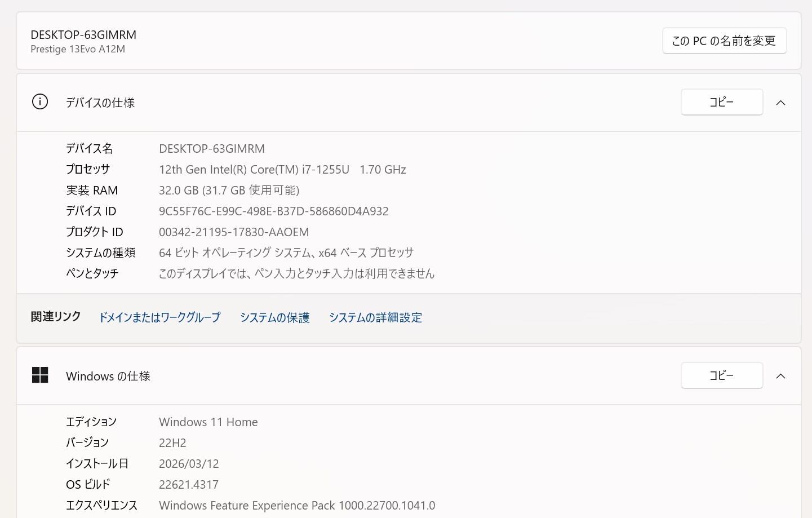Click the プロダクト ID value 00342-21195-17830-AAOEM

pyautogui.click(x=234, y=232)
